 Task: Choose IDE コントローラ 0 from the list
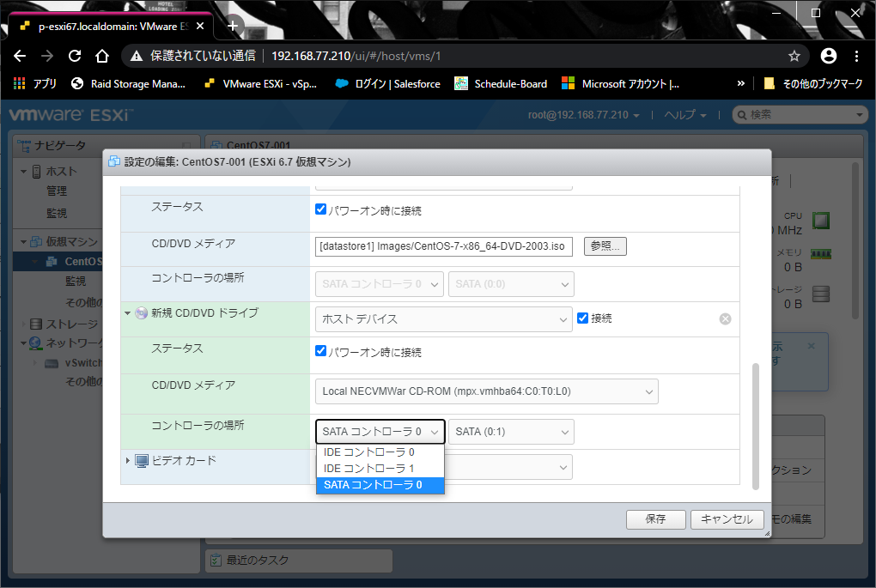[x=380, y=452]
